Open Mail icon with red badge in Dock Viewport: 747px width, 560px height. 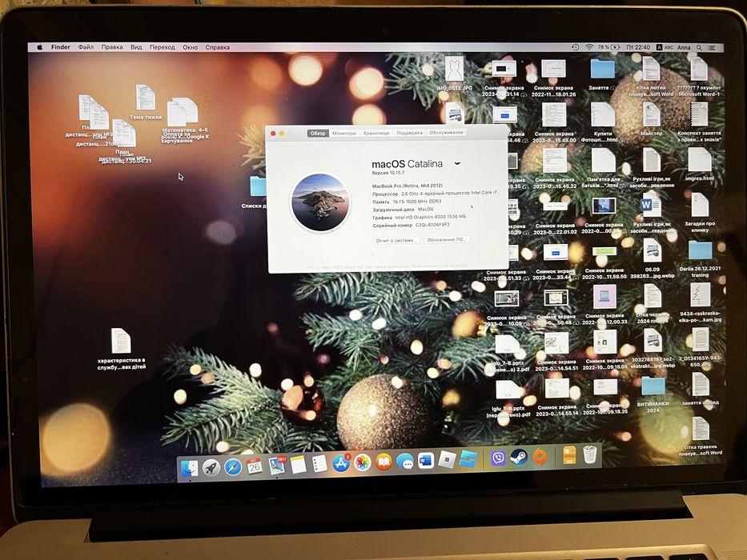pos(276,466)
